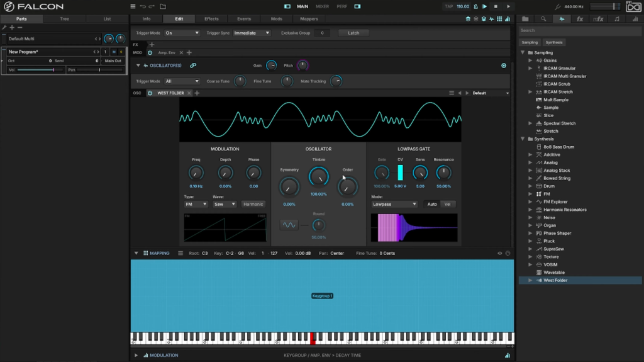Open the Default preset dropdown
Image resolution: width=644 pixels, height=362 pixels.
point(491,93)
